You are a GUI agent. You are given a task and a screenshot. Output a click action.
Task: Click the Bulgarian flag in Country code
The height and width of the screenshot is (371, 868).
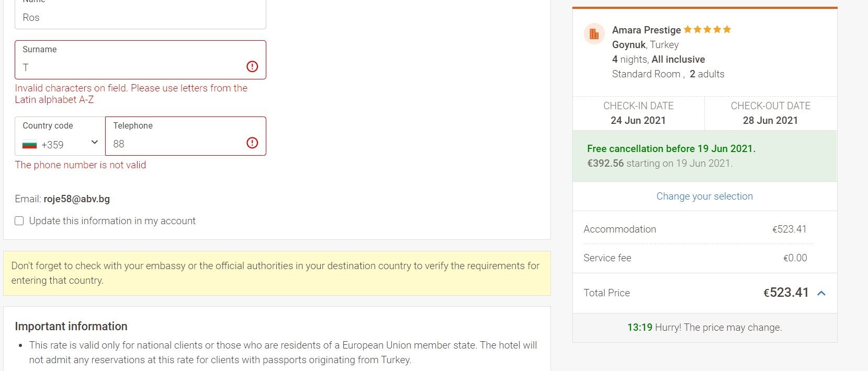pos(30,145)
